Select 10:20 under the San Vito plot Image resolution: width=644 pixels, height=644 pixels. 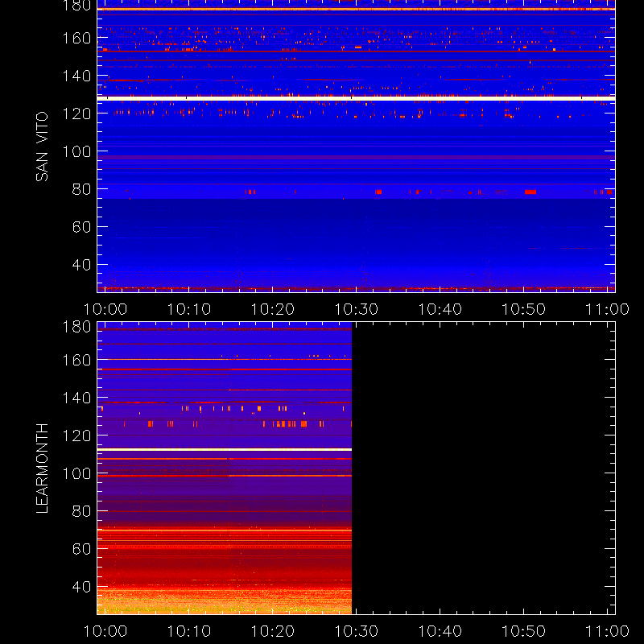[x=273, y=309]
